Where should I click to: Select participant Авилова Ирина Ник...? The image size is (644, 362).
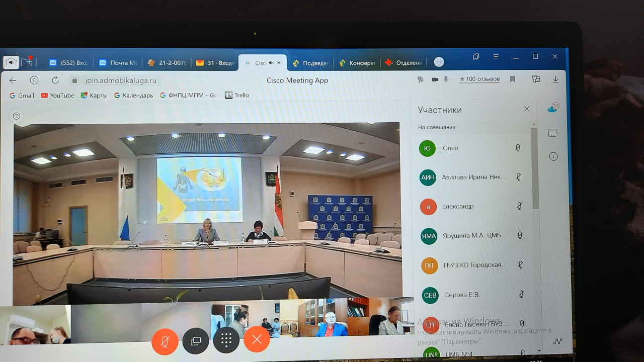click(x=472, y=177)
